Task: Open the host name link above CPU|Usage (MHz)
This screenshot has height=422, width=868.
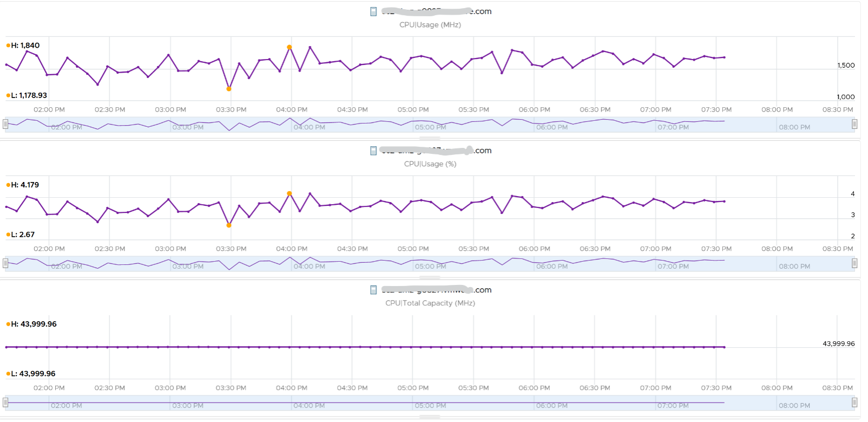Action: click(436, 11)
